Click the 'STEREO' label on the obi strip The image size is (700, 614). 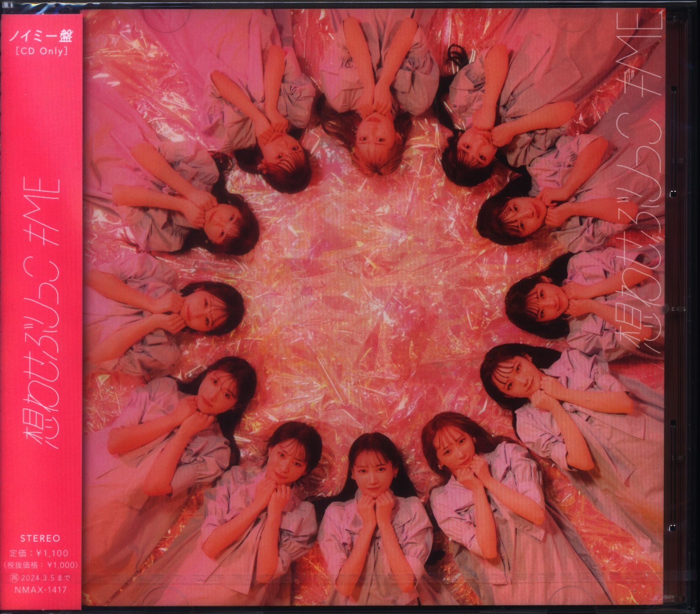tap(40, 537)
